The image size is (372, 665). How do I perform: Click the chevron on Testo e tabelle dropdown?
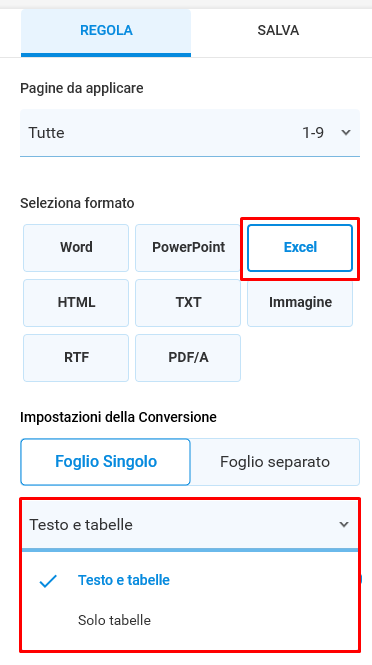(x=344, y=525)
